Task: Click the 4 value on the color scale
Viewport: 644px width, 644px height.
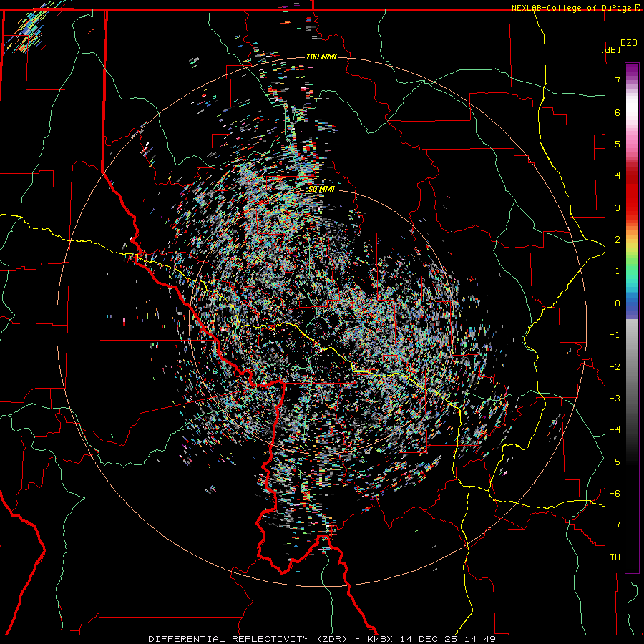Action: click(618, 176)
